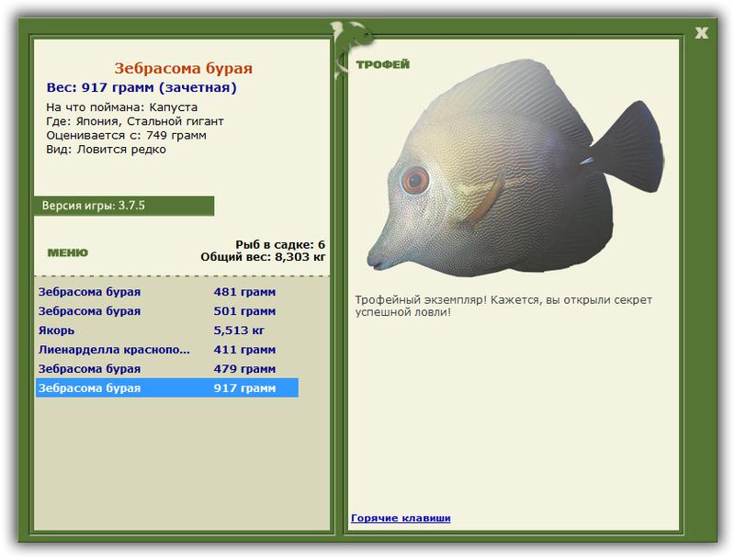735x560 pixels.
Task: Click Вид: Ловится редко text
Action: pos(106,150)
